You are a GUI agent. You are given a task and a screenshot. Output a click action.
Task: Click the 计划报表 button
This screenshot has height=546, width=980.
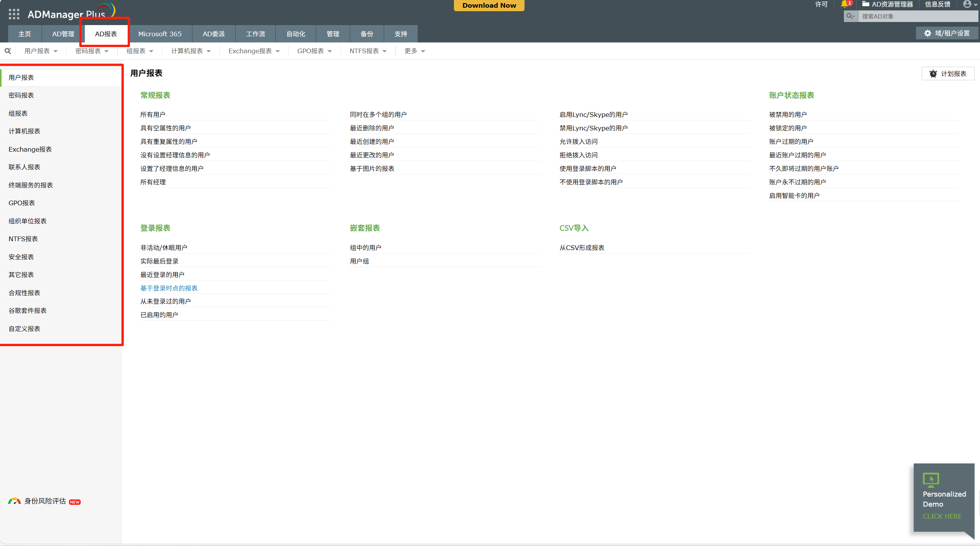948,74
